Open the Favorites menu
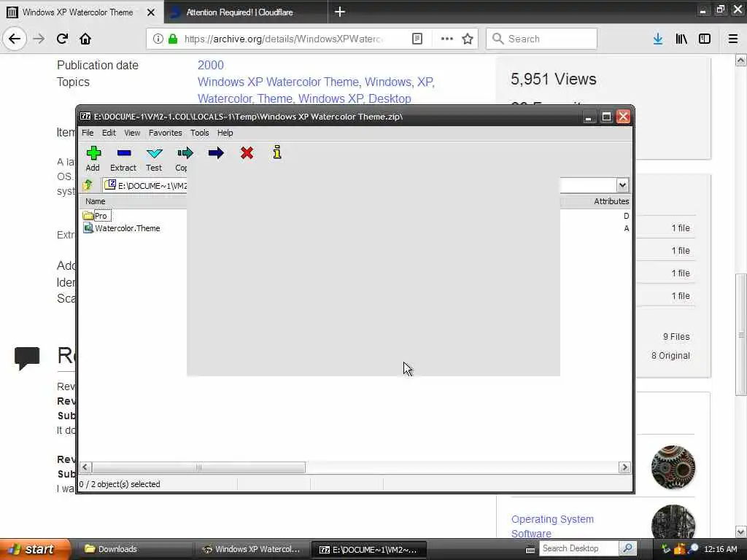Screen dimensions: 747x560 (x=165, y=133)
